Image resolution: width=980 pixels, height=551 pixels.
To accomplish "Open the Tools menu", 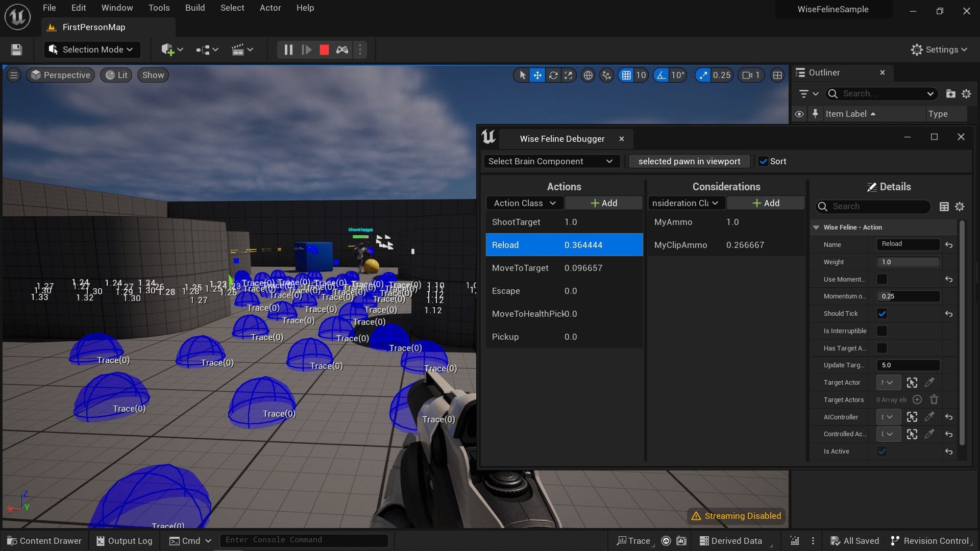I will coord(159,8).
